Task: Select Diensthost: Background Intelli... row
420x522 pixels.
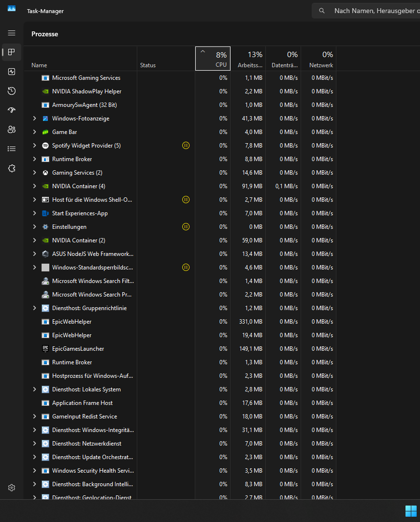Action: (x=180, y=484)
